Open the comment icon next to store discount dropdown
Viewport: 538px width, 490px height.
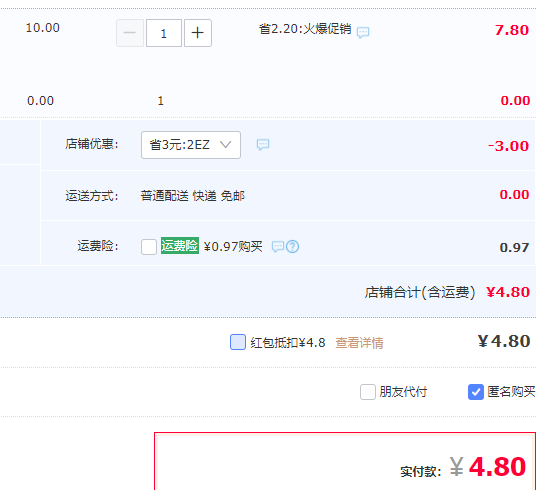[263, 144]
